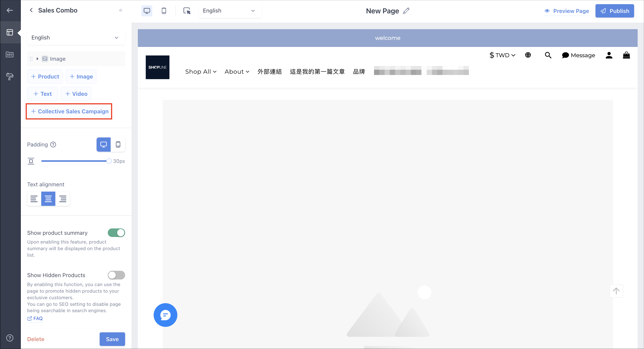Click the scroll to top arrow
Viewport: 644px width, 349px height.
tap(616, 291)
